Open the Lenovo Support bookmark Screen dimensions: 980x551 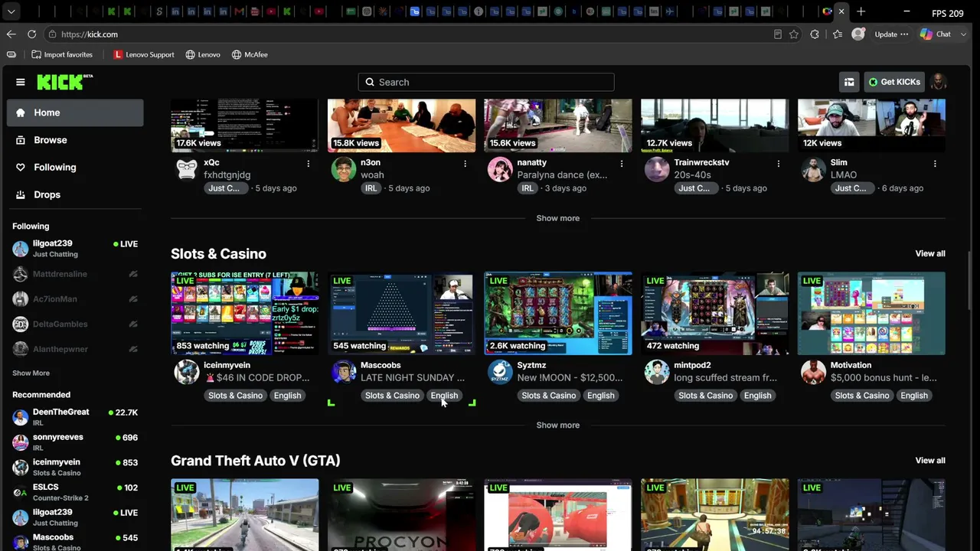pyautogui.click(x=144, y=54)
